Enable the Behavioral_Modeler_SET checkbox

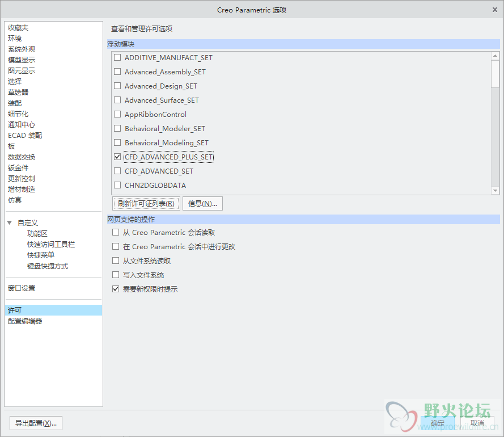tap(117, 128)
